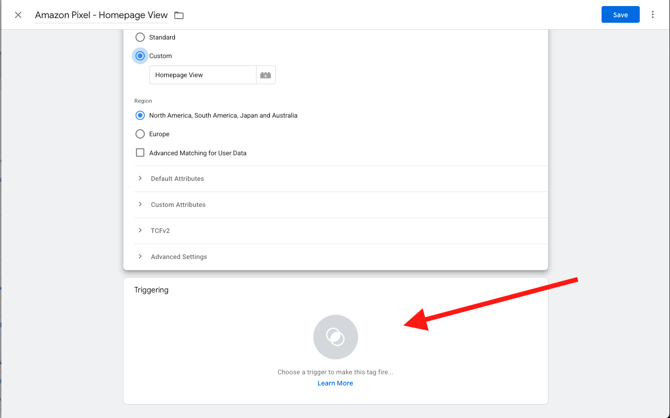Expand the Advanced Settings section

[x=179, y=257]
